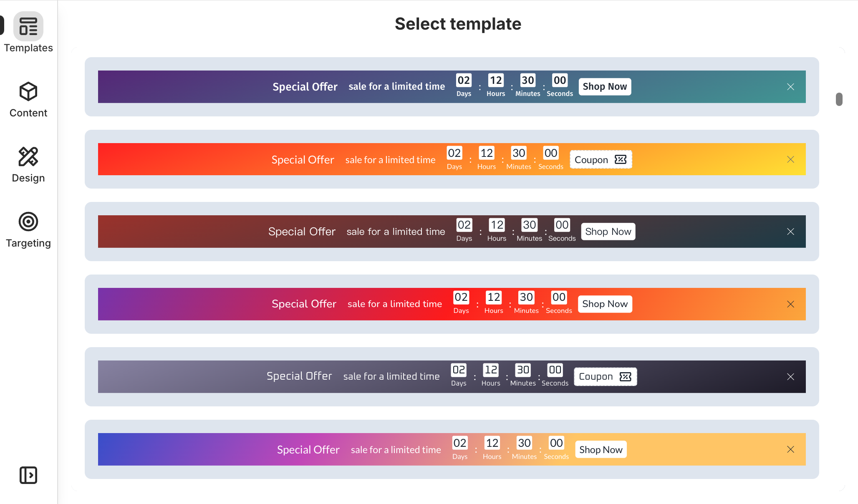
Task: Select the gray-to-black gradient template
Action: (x=452, y=377)
